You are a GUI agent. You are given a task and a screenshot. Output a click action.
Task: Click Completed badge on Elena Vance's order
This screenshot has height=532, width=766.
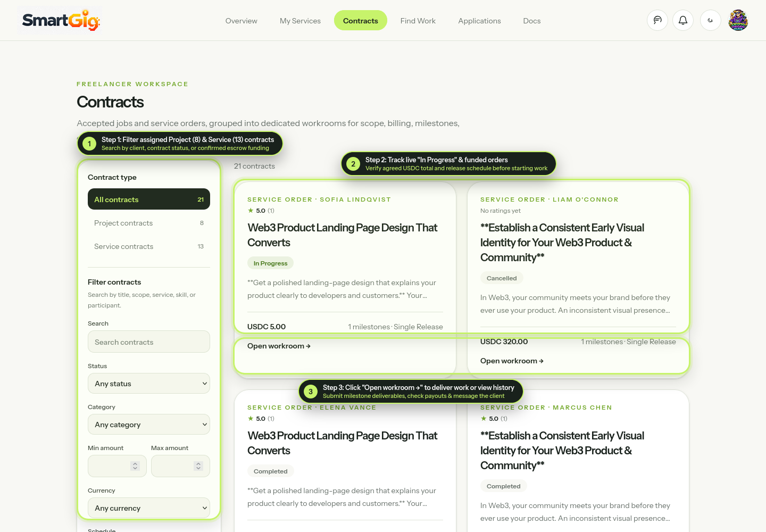[x=271, y=471]
